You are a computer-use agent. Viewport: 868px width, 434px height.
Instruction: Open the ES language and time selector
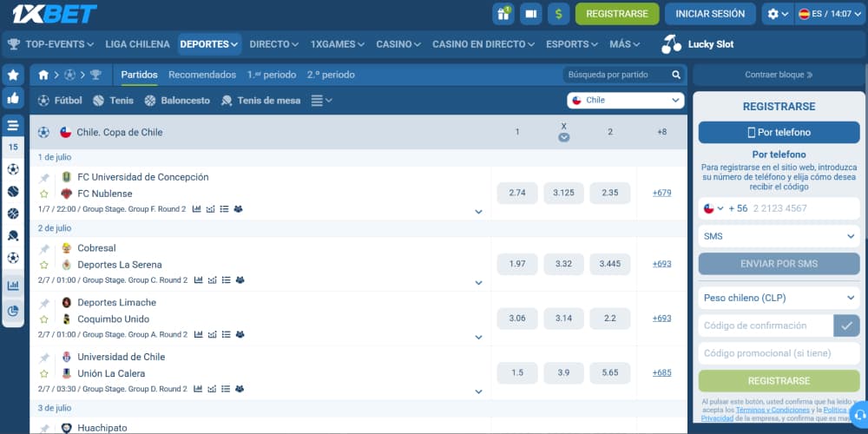click(831, 14)
